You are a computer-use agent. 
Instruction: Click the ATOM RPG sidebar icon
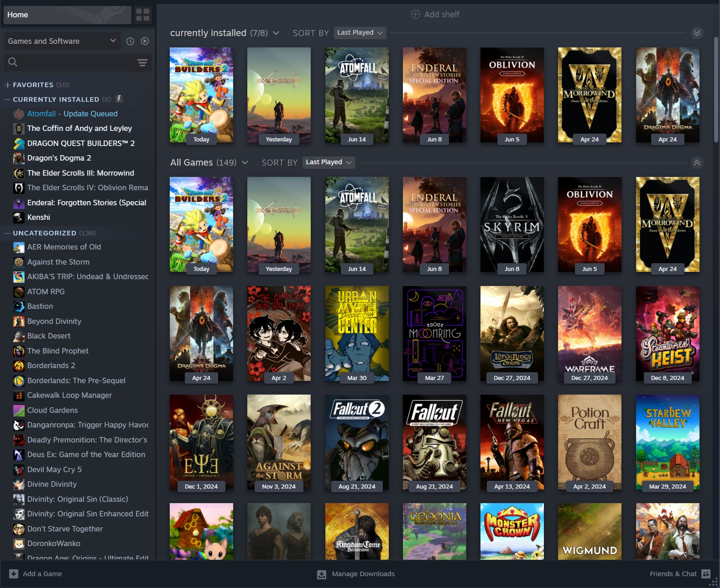point(19,291)
